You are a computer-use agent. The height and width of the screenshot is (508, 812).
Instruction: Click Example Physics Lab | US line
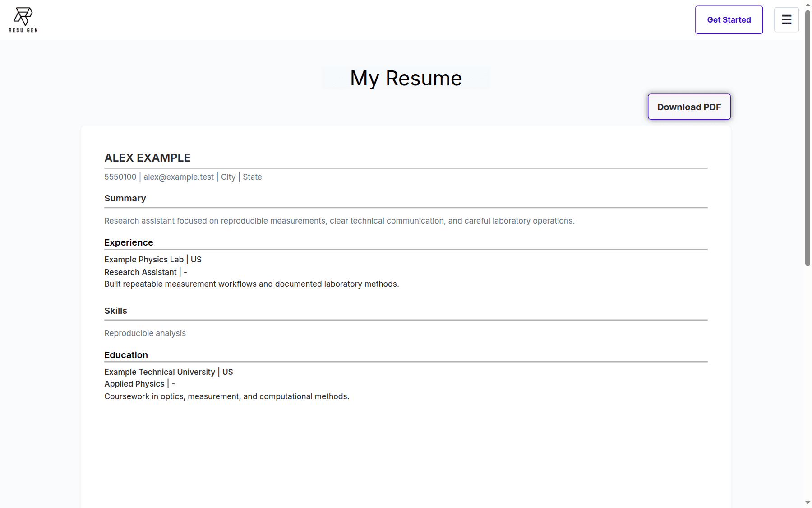(153, 260)
